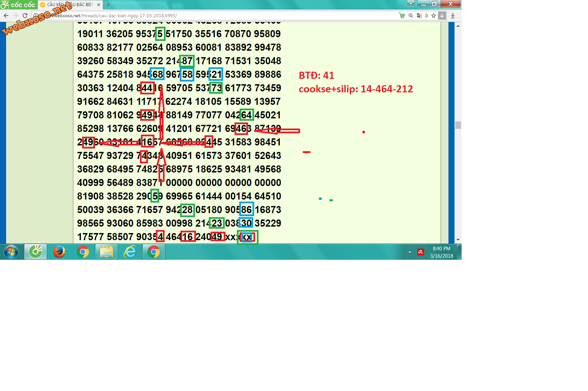Click the Cốc Cốc browser logo button
This screenshot has width=588, height=391.
click(x=18, y=4)
